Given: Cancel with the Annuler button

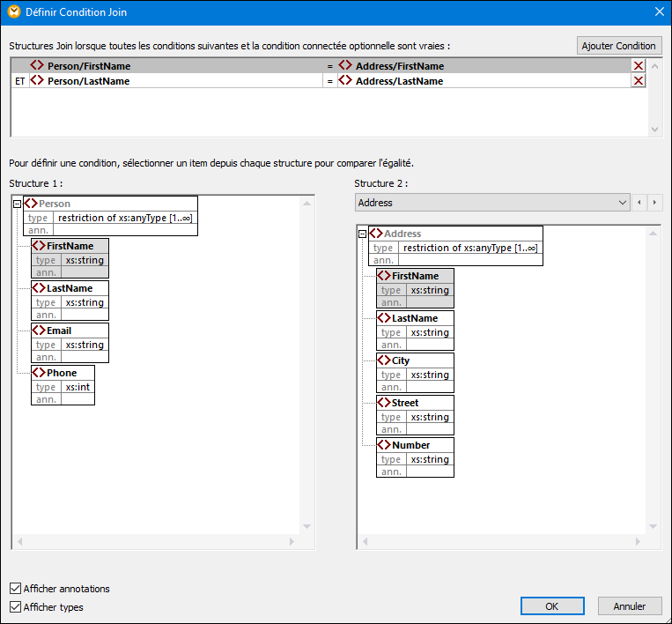Looking at the screenshot, I should pyautogui.click(x=629, y=606).
